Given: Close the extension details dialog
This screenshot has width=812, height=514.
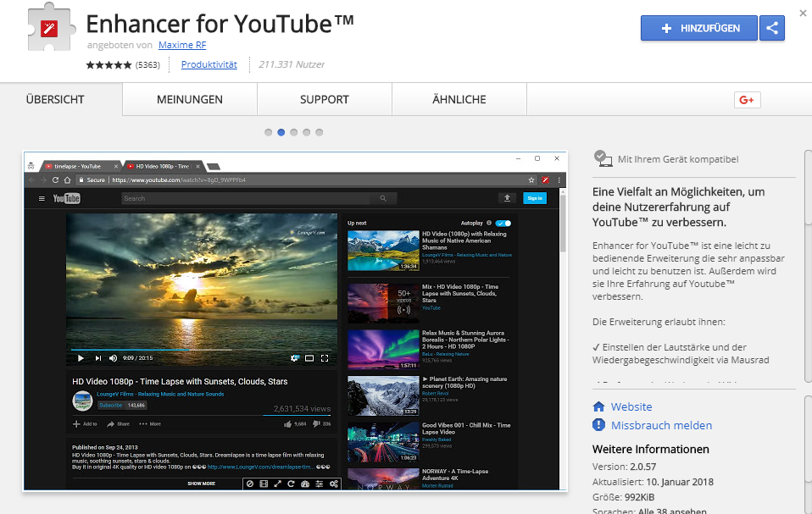Looking at the screenshot, I should (x=802, y=13).
